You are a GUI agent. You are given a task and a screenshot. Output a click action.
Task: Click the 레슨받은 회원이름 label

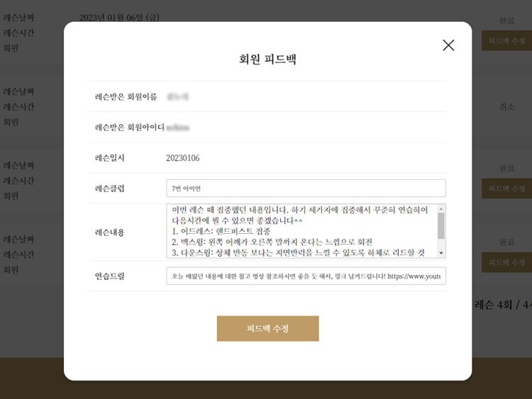(x=126, y=96)
